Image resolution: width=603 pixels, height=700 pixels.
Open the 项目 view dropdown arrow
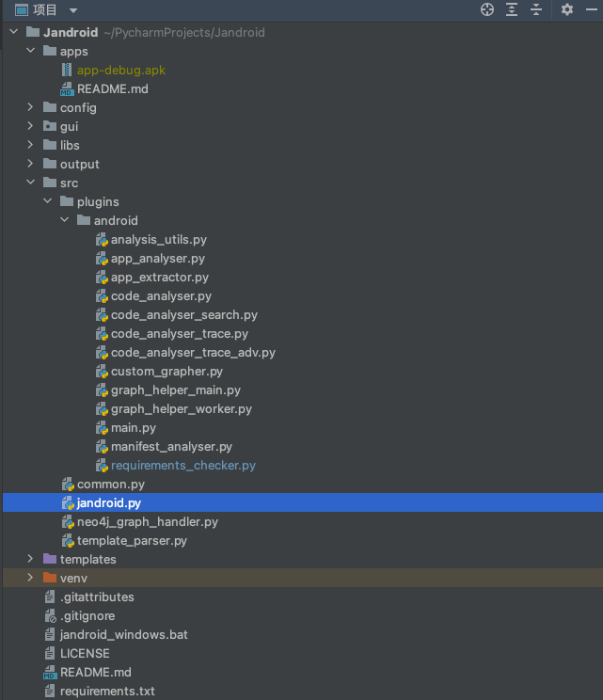pos(73,10)
